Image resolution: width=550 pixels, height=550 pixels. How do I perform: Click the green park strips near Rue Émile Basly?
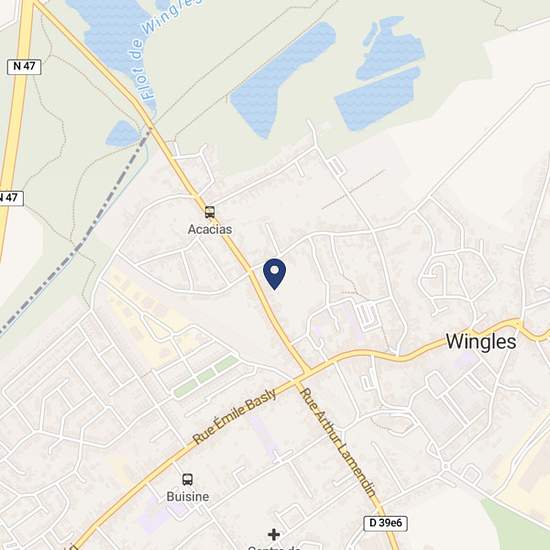(207, 376)
